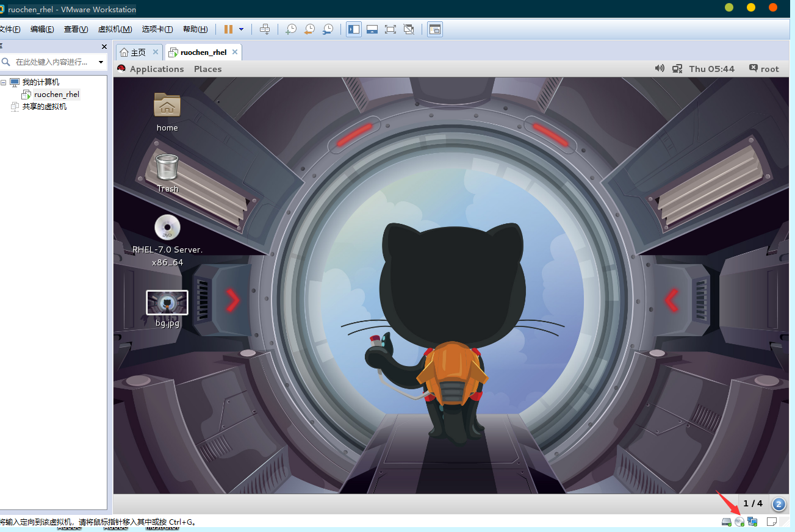795x532 pixels.
Task: Click the 1 / 4 workspace switcher
Action: coord(753,503)
